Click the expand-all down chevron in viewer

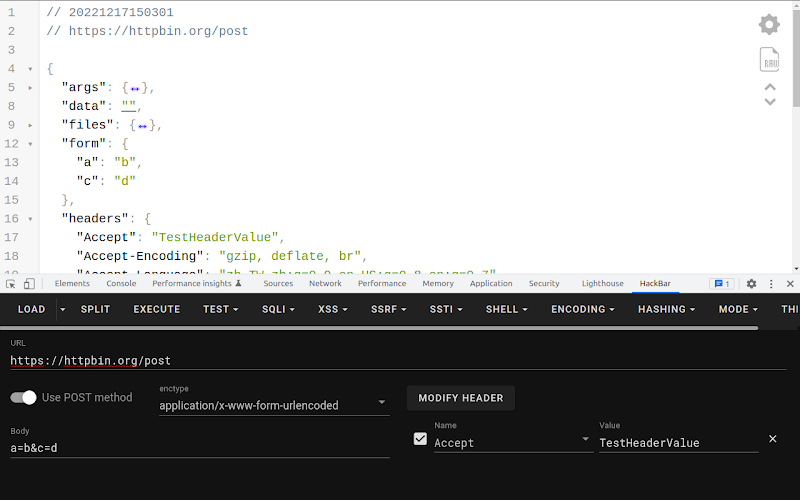tap(770, 101)
